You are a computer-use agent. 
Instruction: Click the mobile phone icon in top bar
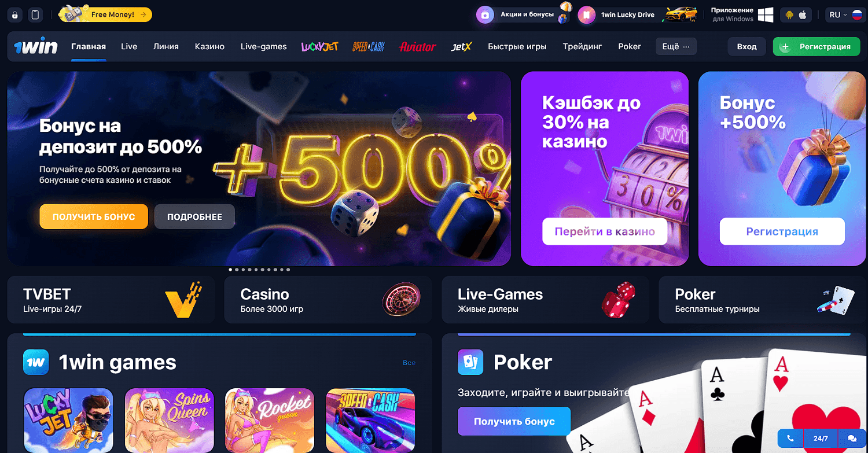(35, 14)
